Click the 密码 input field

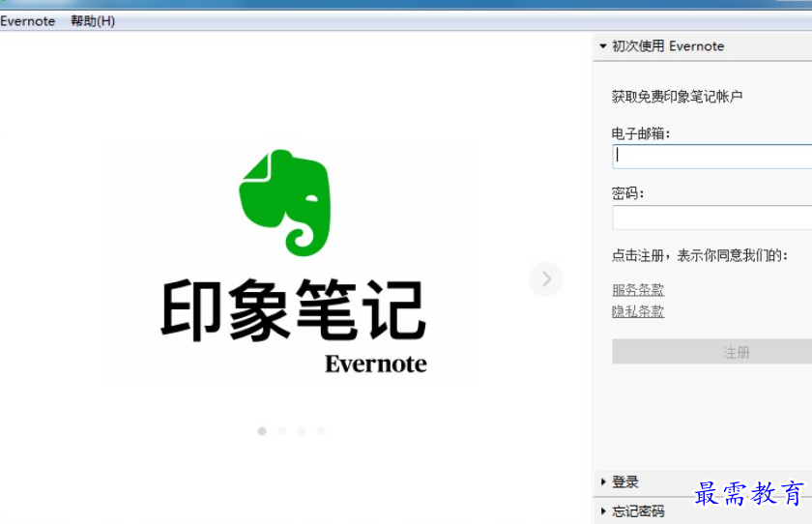(x=712, y=217)
